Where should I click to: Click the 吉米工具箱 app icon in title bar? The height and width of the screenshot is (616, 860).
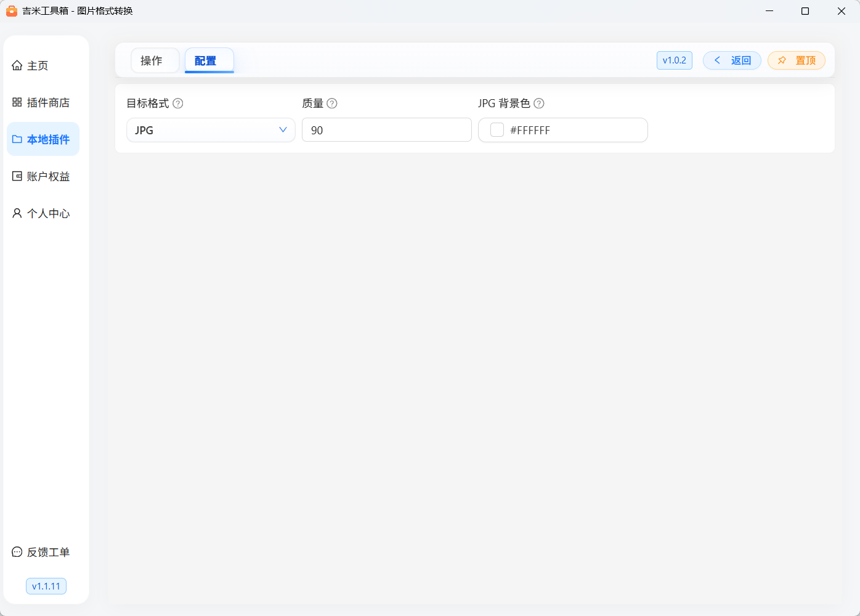click(x=12, y=11)
